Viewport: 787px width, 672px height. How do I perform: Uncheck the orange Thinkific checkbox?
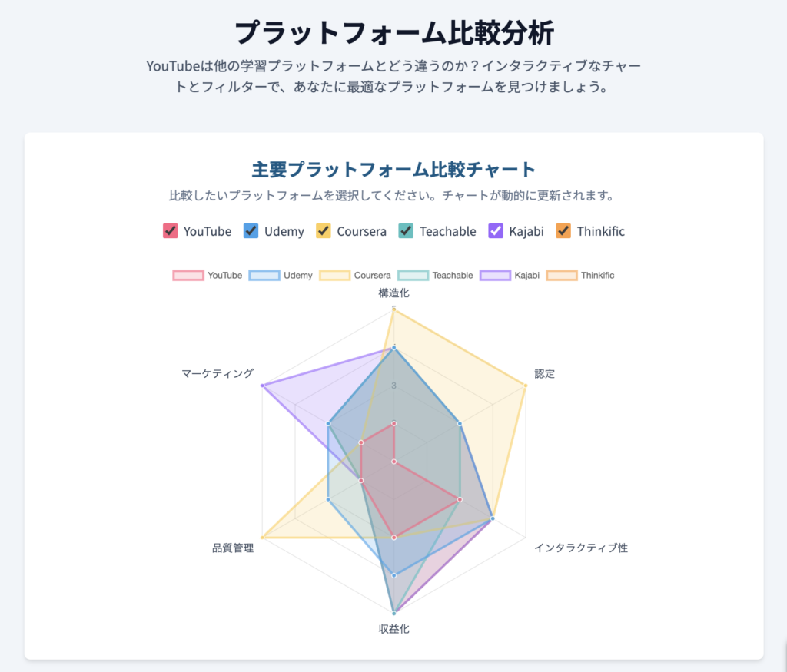tap(563, 230)
